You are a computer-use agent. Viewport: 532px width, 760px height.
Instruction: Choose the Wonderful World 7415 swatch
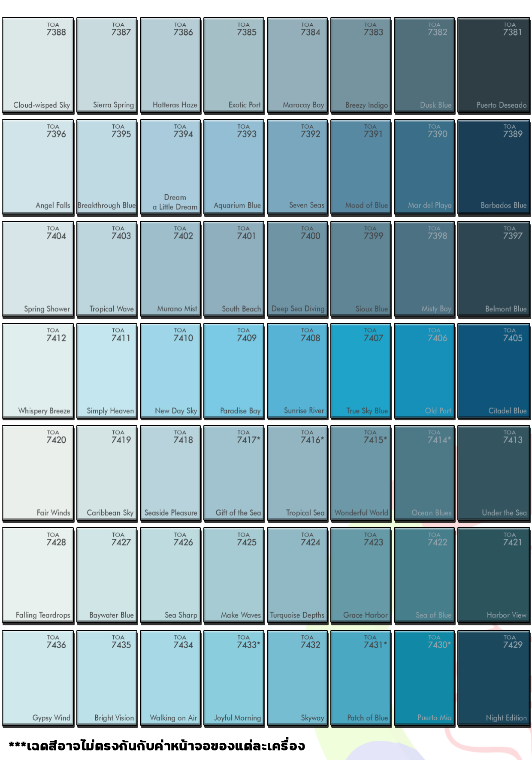coord(361,473)
